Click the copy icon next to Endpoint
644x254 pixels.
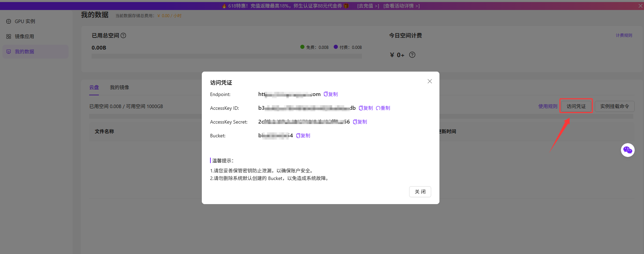tap(326, 94)
